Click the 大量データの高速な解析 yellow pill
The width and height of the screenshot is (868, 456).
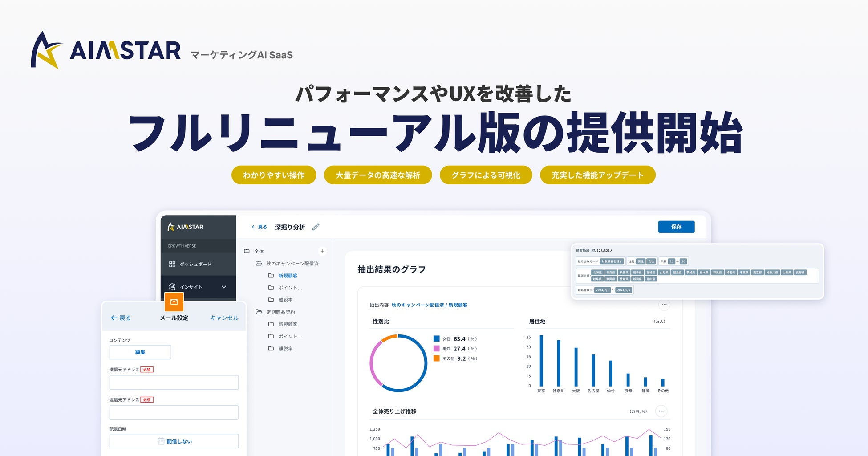378,175
